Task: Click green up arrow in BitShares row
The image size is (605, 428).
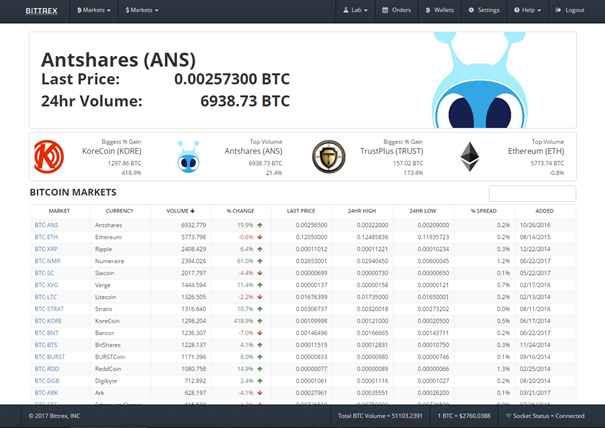Action: click(260, 345)
